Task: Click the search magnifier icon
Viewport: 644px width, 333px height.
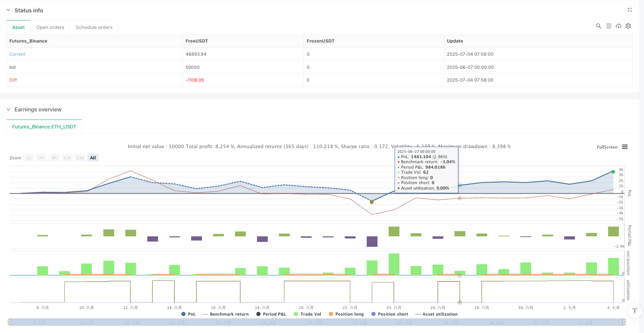Action: 598,26
